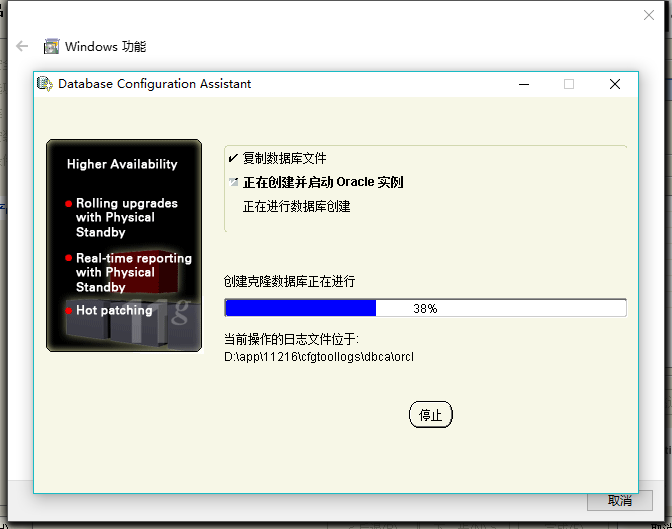672x529 pixels.
Task: Select the 复制数据库文件 step text
Action: pyautogui.click(x=285, y=158)
